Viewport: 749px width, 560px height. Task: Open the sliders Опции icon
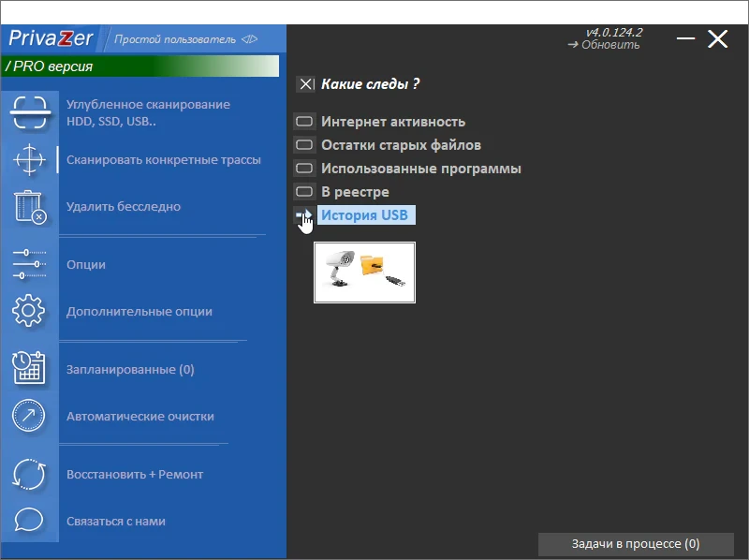[30, 264]
